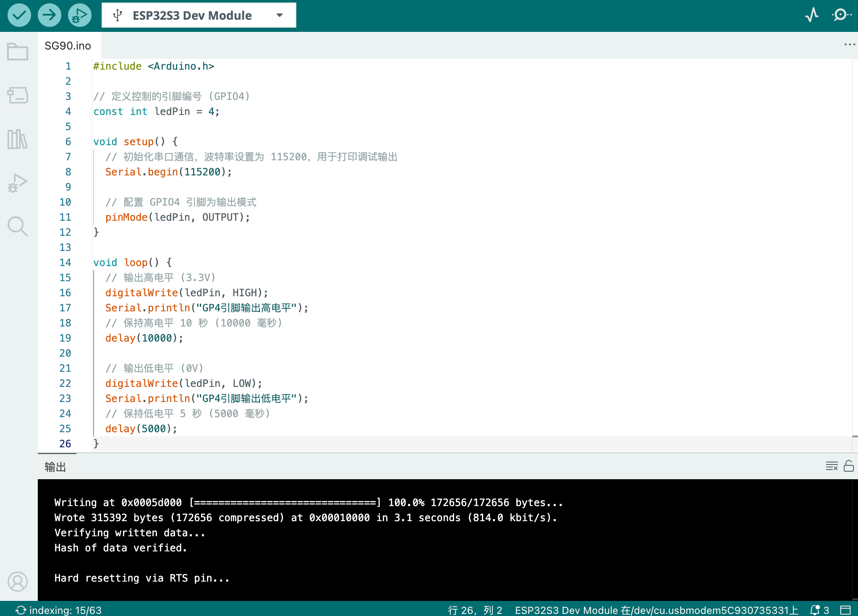
Task: Start debugging with the debug play icon
Action: pyautogui.click(x=80, y=16)
